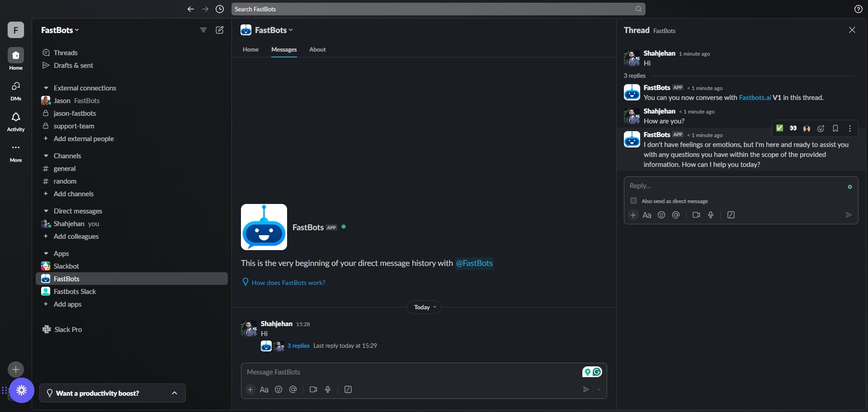The height and width of the screenshot is (412, 868).
Task: Record audio clip in thread reply box
Action: (x=711, y=215)
